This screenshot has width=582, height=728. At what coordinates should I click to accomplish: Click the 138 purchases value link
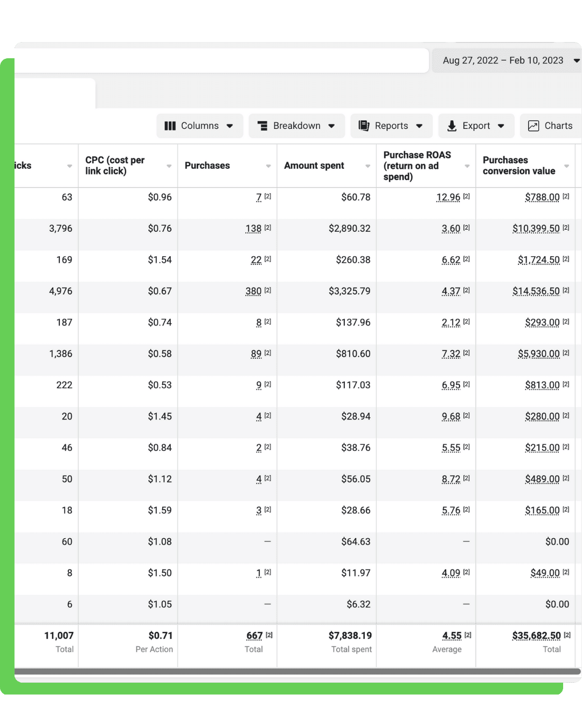point(253,229)
